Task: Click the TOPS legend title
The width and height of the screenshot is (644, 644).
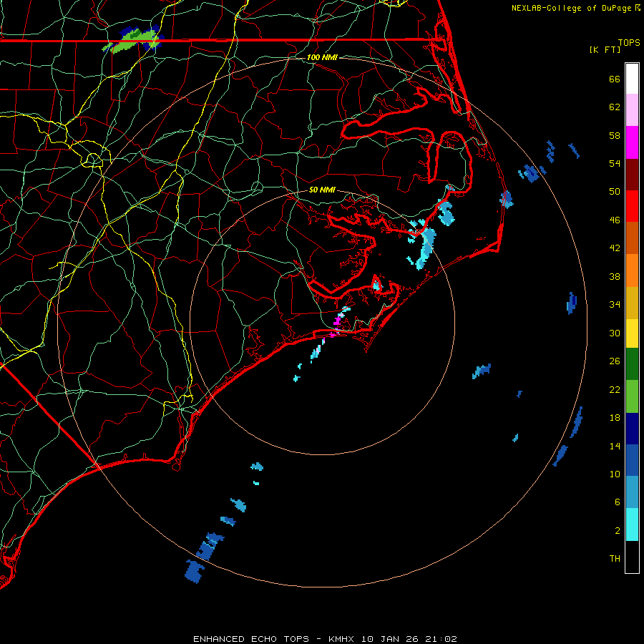Action: point(629,42)
